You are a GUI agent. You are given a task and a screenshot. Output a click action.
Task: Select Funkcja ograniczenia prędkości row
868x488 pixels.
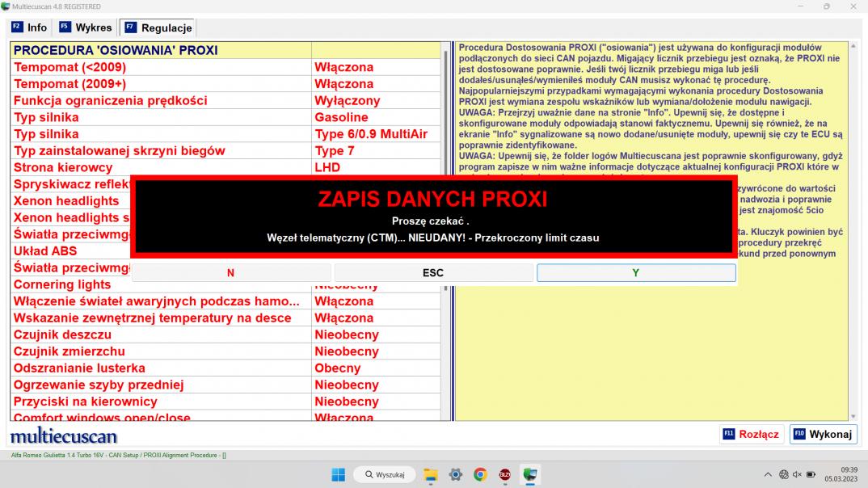pos(225,100)
